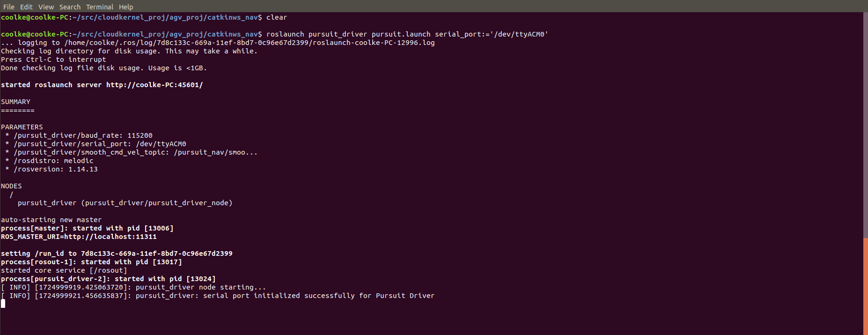
Task: Click the roslaunch log file path
Action: (250, 43)
